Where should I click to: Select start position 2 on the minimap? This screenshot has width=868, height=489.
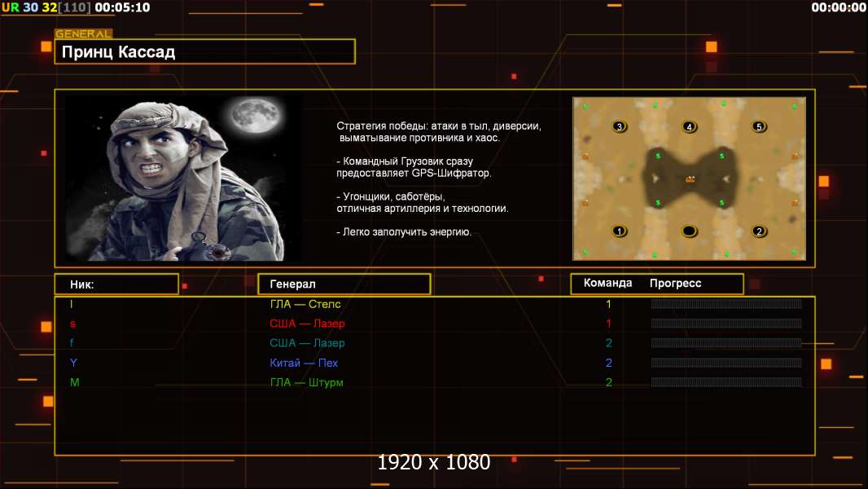tap(759, 231)
